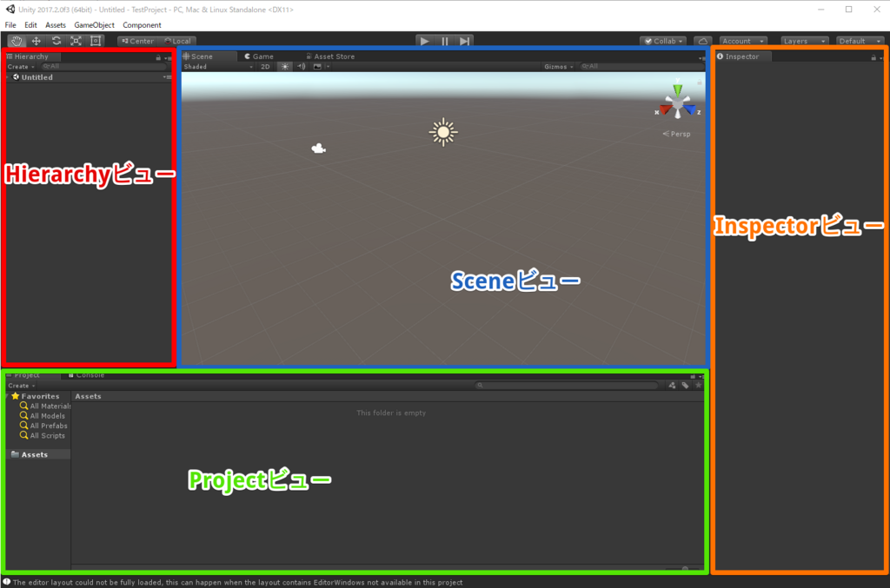The image size is (890, 588).
Task: Select the Rotate tool
Action: coord(56,41)
